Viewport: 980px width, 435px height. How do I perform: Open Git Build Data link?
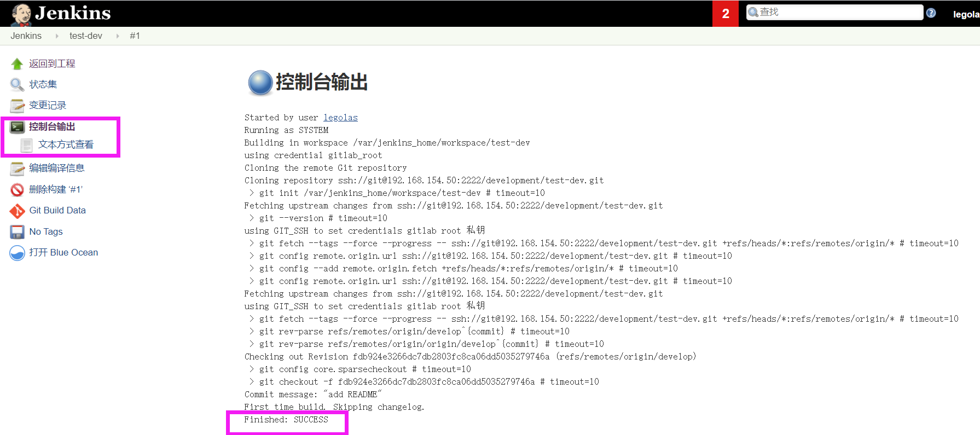point(57,210)
